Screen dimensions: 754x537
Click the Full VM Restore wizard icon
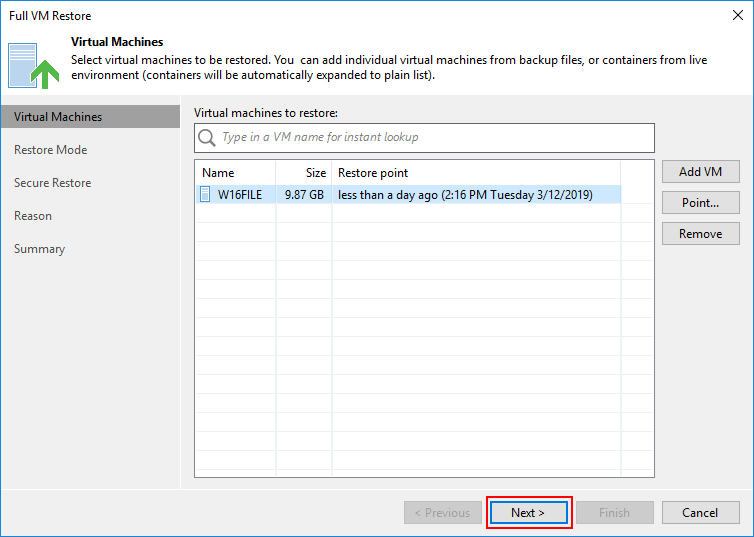[x=33, y=66]
